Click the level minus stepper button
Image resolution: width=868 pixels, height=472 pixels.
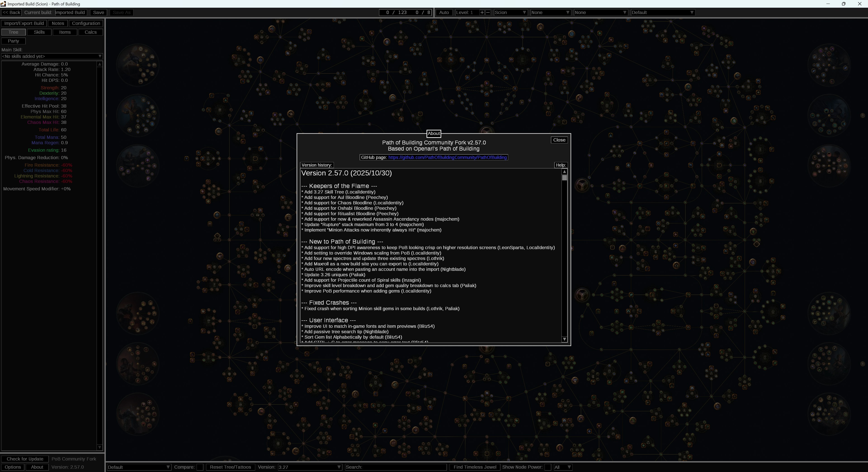488,12
